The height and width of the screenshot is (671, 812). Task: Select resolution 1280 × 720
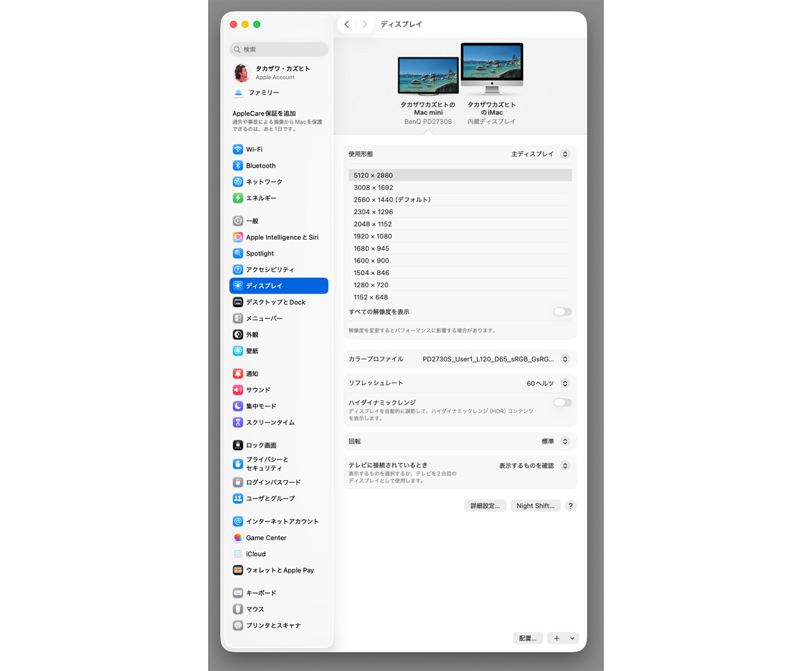[x=460, y=285]
